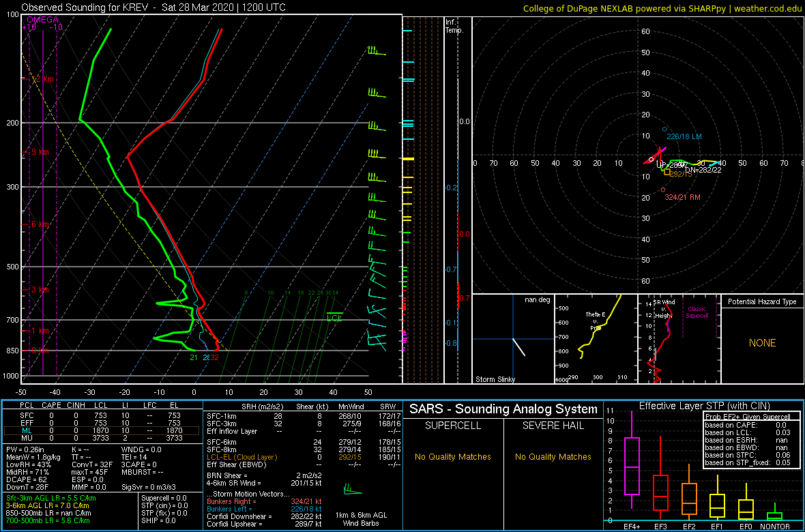
Task: Click the College of DuPage NEXLAB credit text
Action: coord(662,8)
